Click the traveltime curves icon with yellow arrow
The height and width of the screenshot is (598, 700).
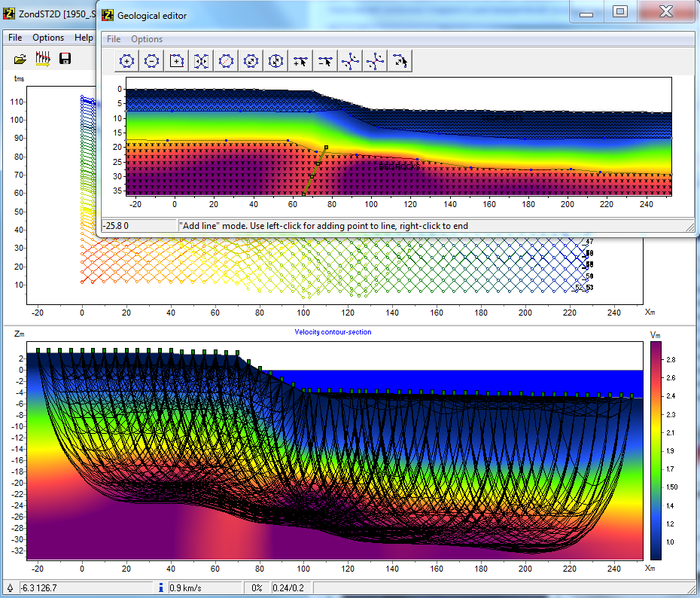43,59
